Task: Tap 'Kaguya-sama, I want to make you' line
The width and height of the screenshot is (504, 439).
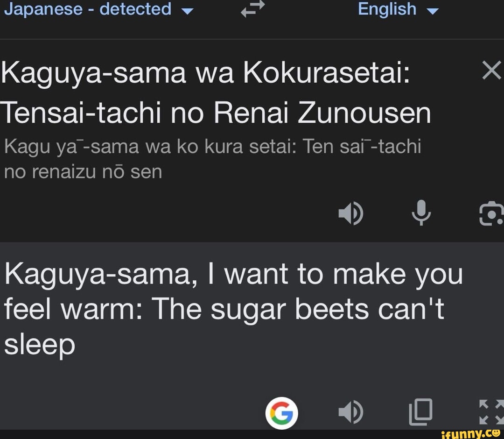Action: point(233,275)
